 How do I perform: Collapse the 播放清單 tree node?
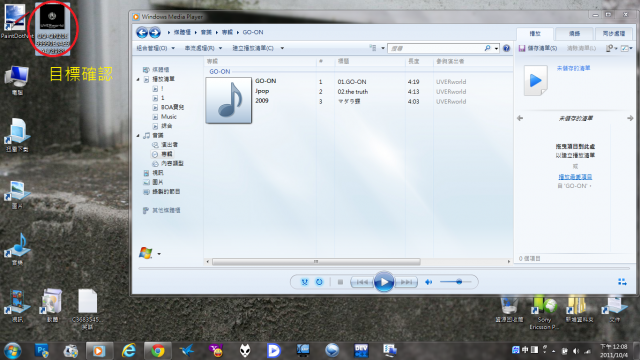point(138,79)
